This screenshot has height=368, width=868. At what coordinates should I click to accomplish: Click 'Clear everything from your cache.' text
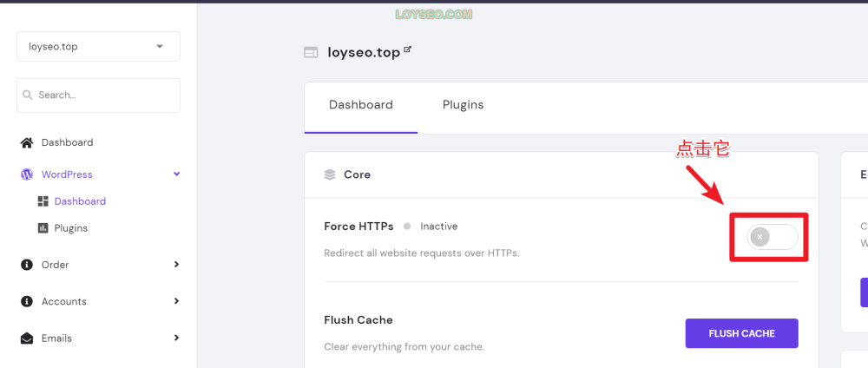coord(404,347)
